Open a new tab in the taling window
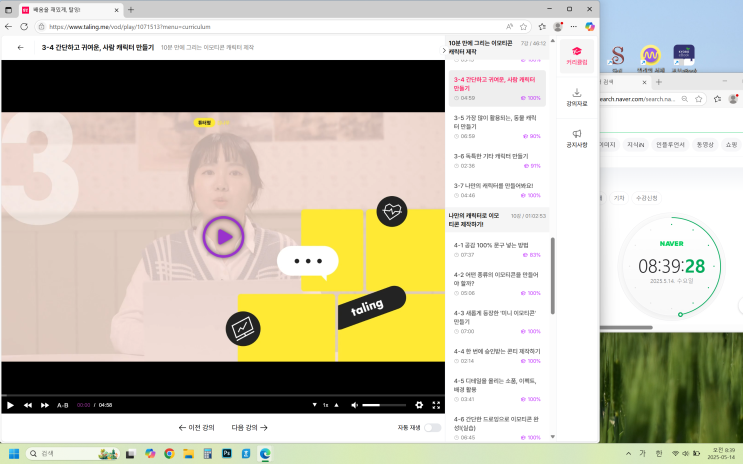The height and width of the screenshot is (464, 743). (x=131, y=9)
